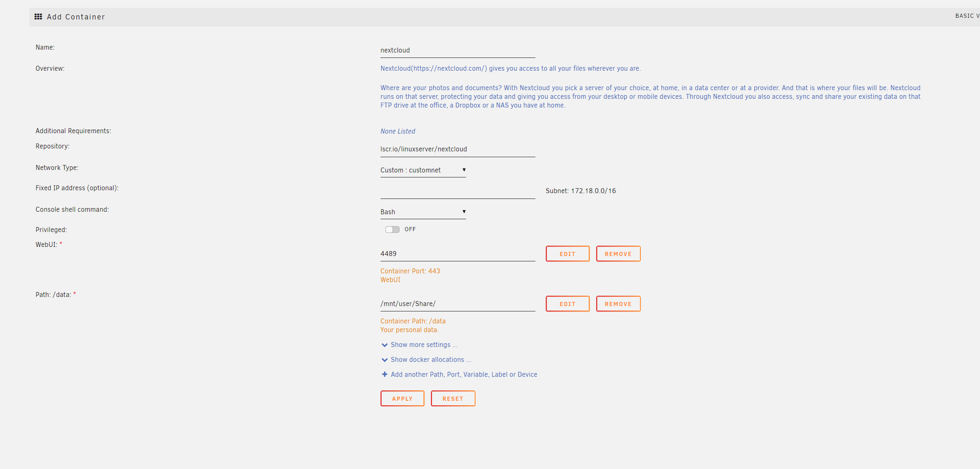
Task: Click the Fixed IP address input field
Action: pyautogui.click(x=457, y=191)
